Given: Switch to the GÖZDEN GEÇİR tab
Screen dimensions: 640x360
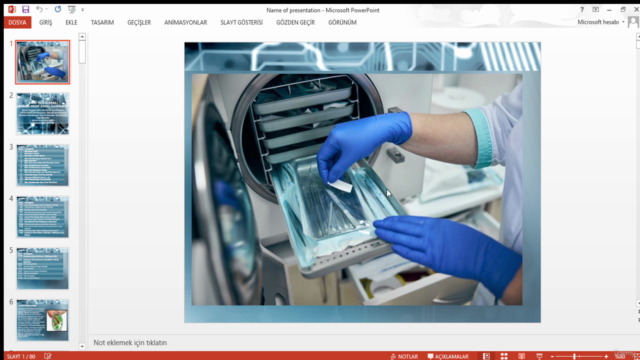Looking at the screenshot, I should (296, 22).
